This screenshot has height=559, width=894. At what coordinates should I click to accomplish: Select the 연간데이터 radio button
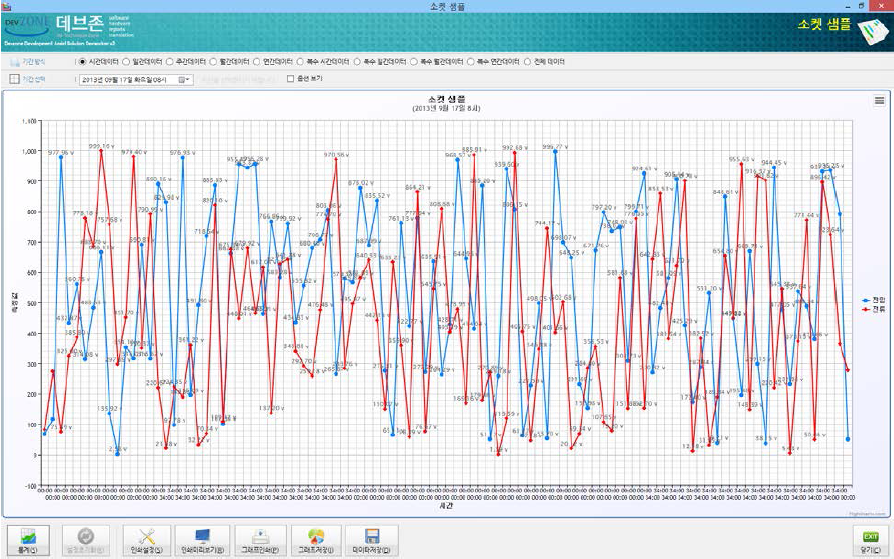(257, 62)
